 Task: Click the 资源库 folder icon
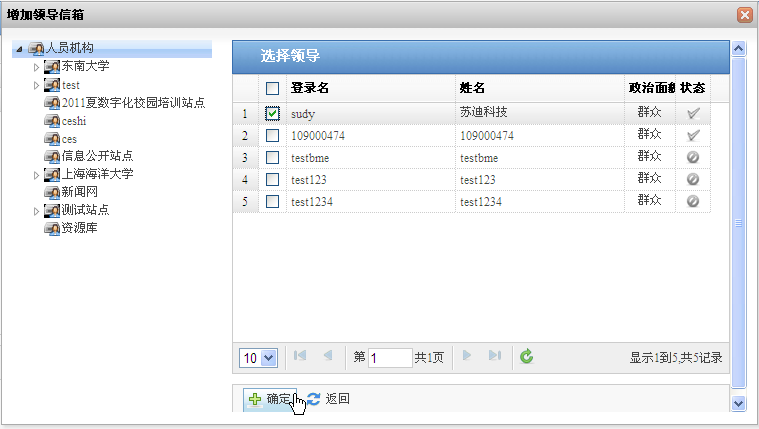52,228
